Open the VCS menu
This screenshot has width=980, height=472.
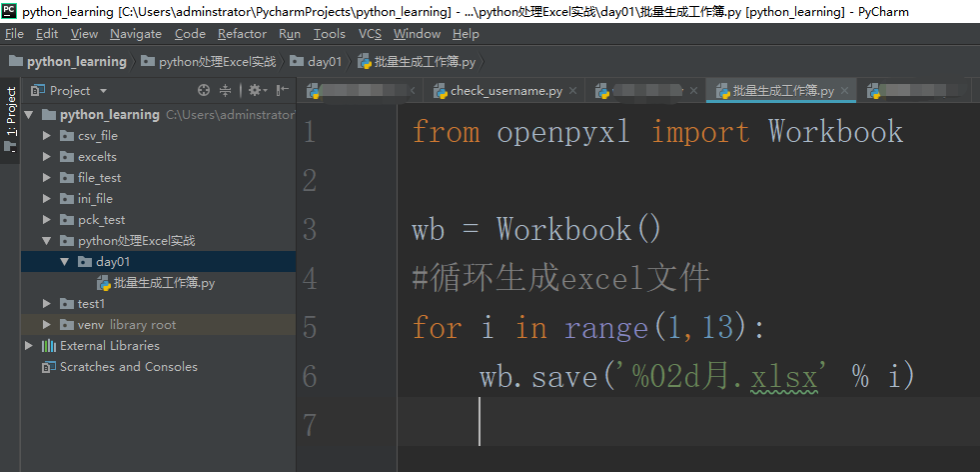coord(370,34)
